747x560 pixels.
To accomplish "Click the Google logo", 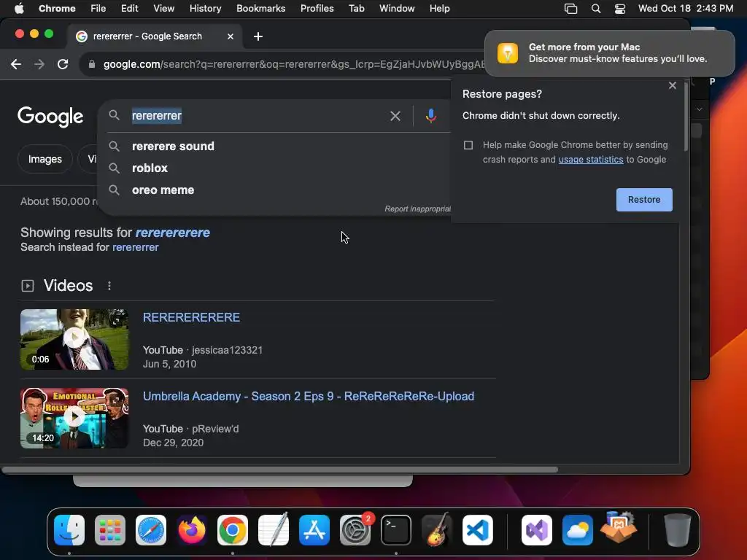I will tap(50, 116).
